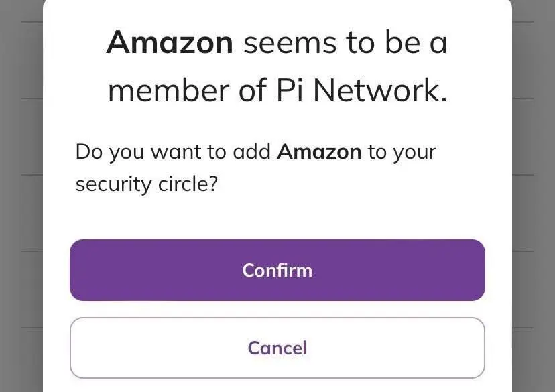Click the dialog heading about Pi Network membership
Screen dimensions: 555x392
[277, 66]
